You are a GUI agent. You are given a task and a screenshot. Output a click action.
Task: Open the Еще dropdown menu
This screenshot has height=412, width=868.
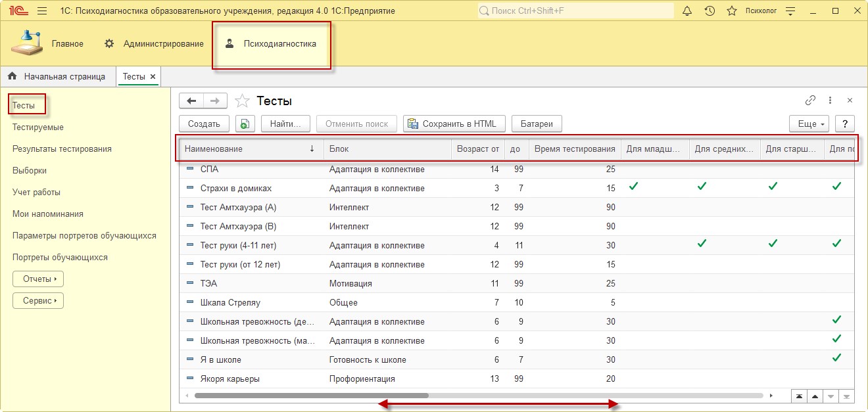[809, 124]
